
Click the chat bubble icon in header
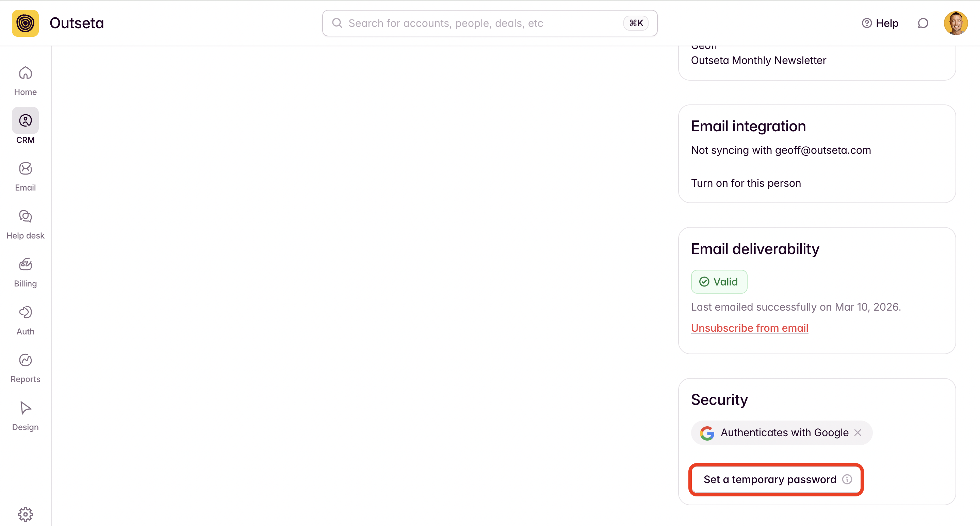click(922, 23)
